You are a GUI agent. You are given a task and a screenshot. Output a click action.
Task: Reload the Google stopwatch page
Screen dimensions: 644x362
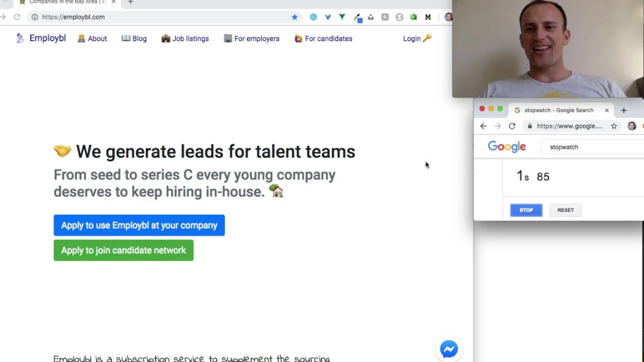(512, 126)
